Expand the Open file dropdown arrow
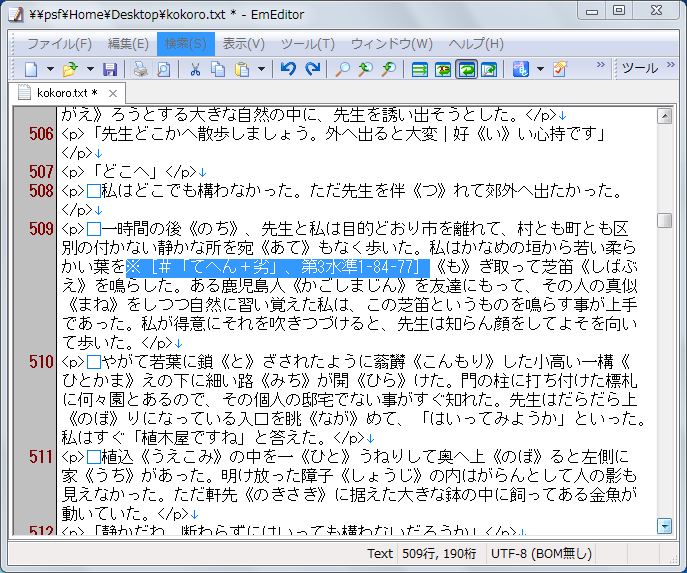This screenshot has height=573, width=687. 90,69
